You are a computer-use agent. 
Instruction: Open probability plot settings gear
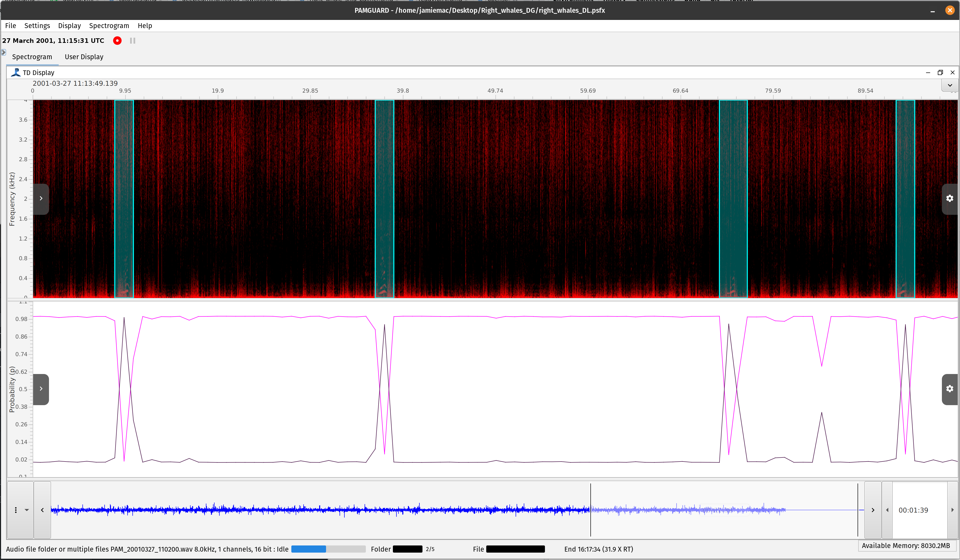(x=950, y=389)
